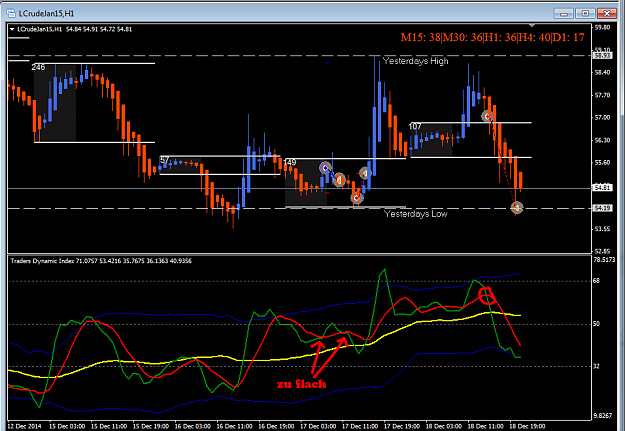Click the yellow trade marker on the Yesterdays Low line at 18 Dec
Image resolution: width=625 pixels, height=431 pixels.
[517, 207]
